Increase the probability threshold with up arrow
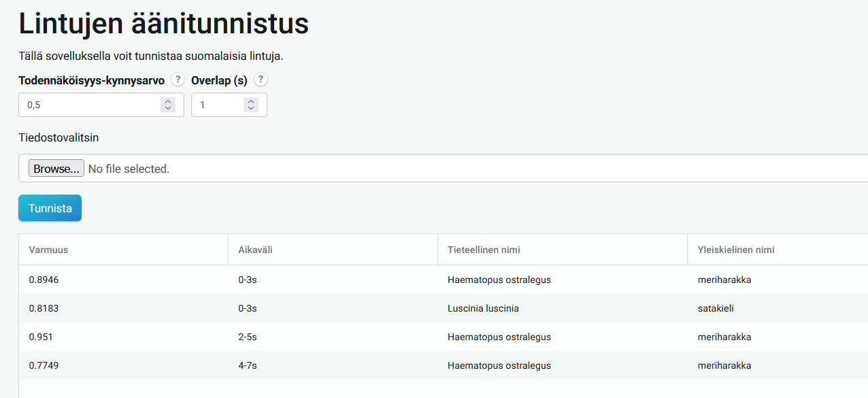Image resolution: width=868 pixels, height=398 pixels. [x=168, y=101]
